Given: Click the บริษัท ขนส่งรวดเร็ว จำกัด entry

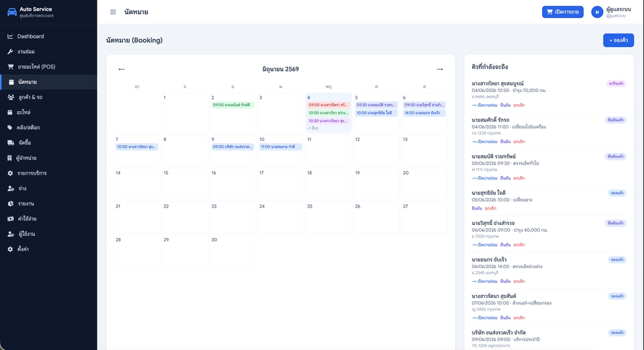Looking at the screenshot, I should pos(549,340).
